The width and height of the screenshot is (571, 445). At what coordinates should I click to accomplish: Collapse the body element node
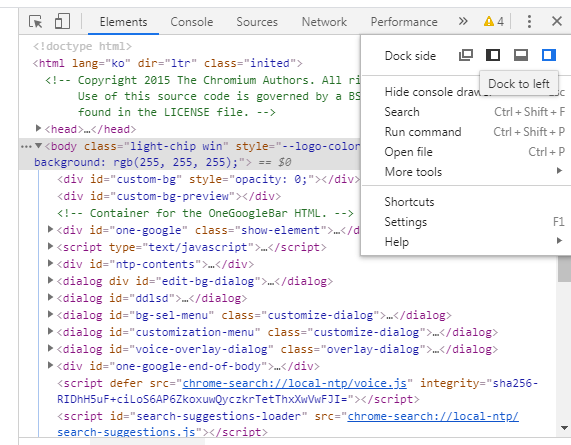(38, 146)
